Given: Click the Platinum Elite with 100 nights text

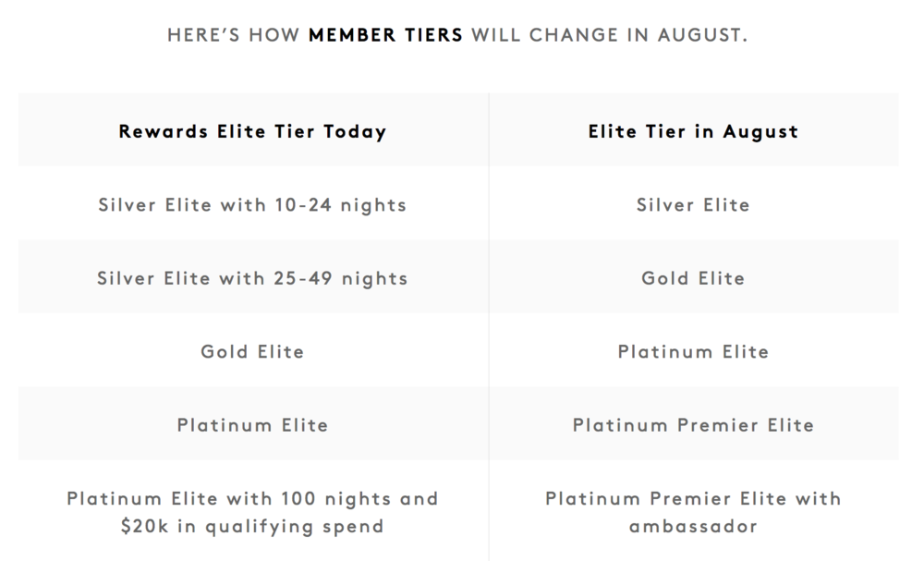Looking at the screenshot, I should (x=252, y=498).
